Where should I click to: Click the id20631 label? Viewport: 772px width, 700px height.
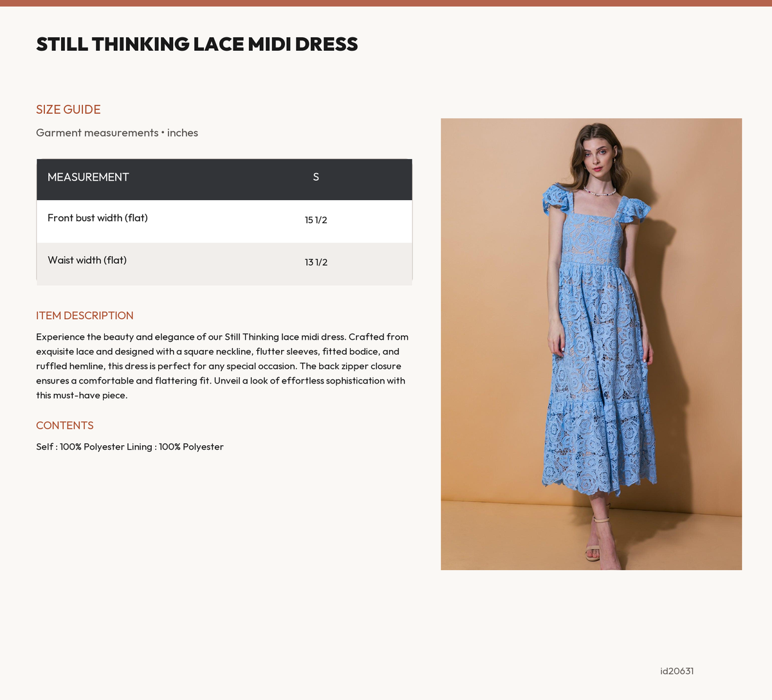677,671
